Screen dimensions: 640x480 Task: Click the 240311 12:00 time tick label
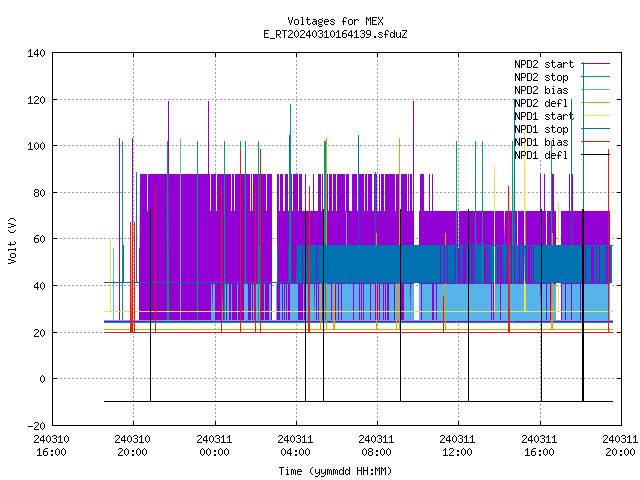click(x=457, y=446)
